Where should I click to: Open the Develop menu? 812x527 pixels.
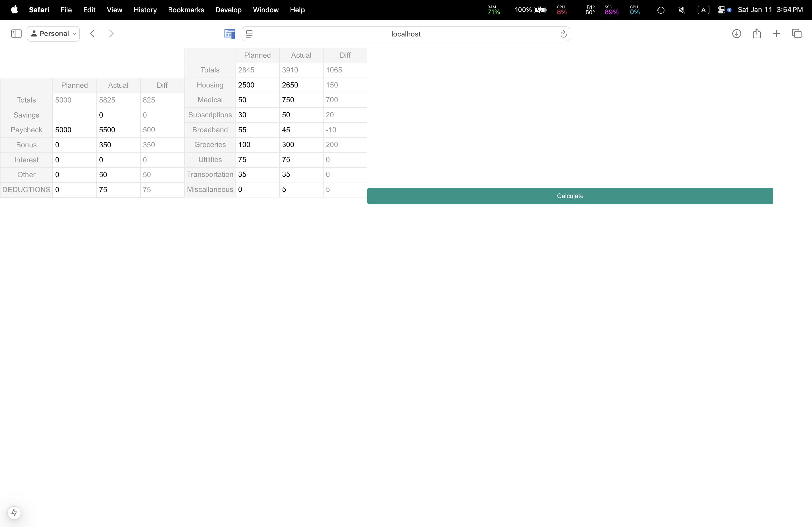point(228,10)
